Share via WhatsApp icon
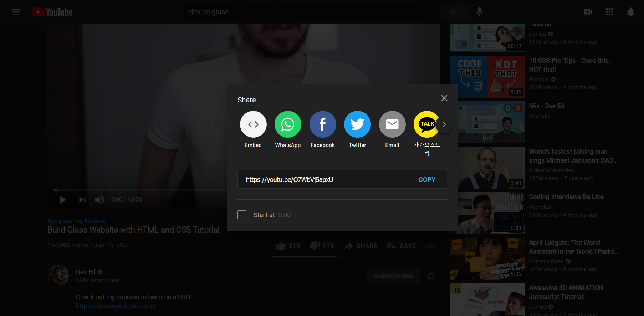 point(288,124)
